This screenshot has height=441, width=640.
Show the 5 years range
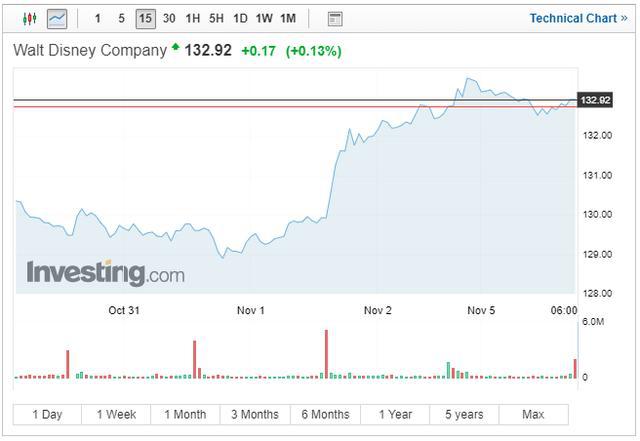tap(464, 414)
